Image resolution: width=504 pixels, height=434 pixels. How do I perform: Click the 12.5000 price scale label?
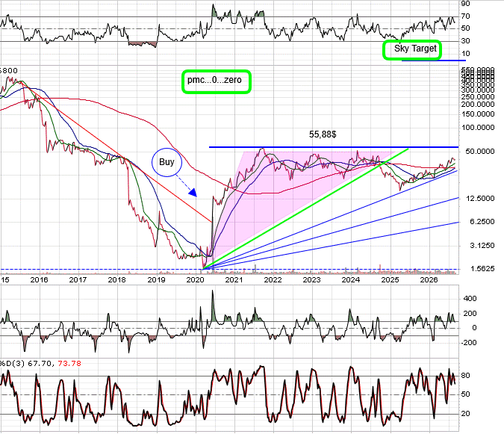pyautogui.click(x=480, y=199)
